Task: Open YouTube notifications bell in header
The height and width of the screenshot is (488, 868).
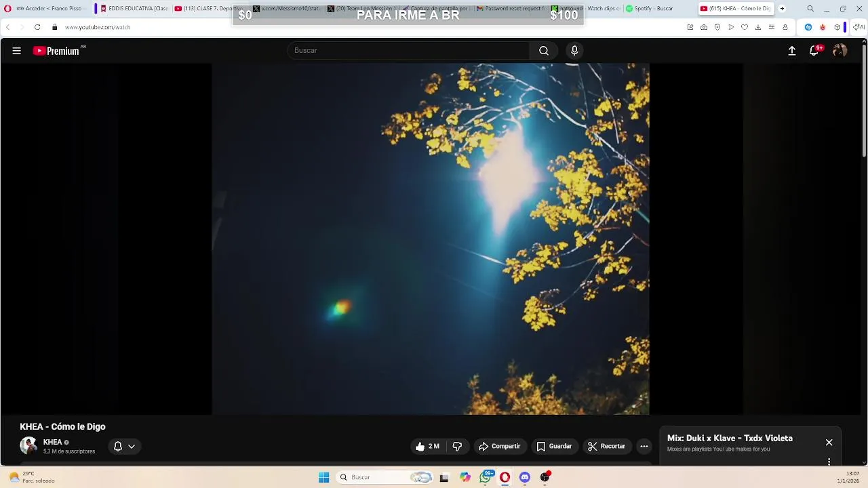Action: click(x=814, y=50)
